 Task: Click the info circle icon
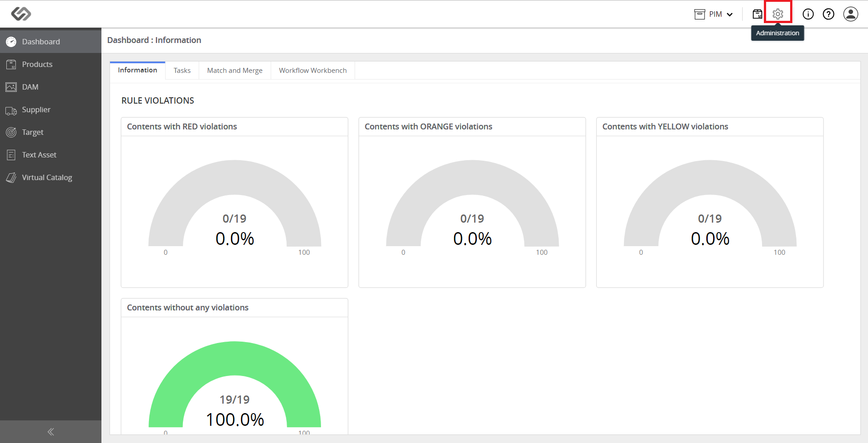coord(808,14)
